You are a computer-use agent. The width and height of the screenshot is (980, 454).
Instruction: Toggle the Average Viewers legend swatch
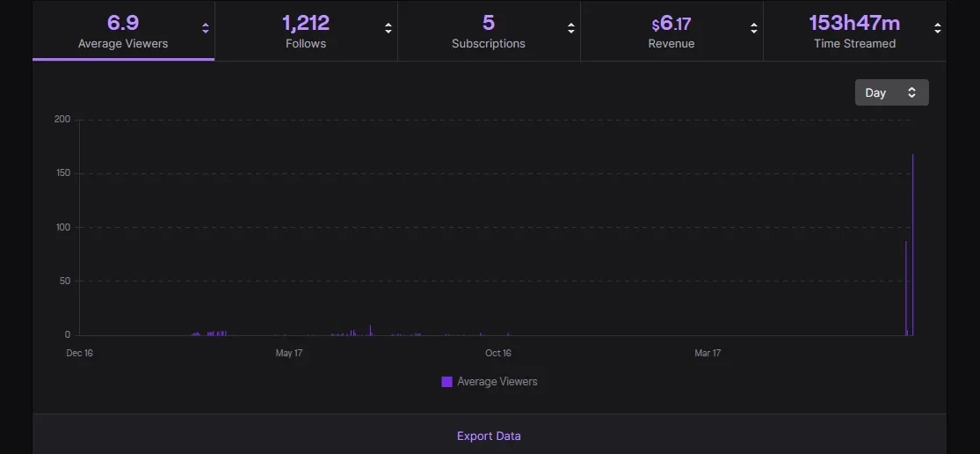(446, 382)
